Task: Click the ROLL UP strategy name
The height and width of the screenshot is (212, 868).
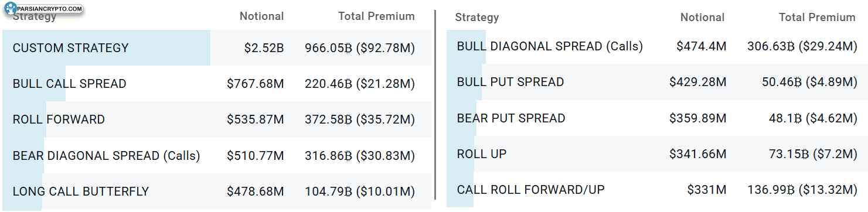Action: tap(482, 154)
